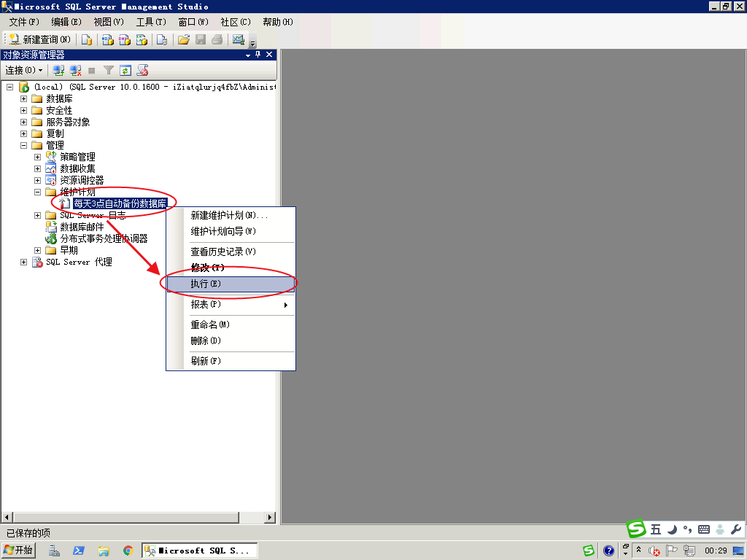747x560 pixels.
Task: Click the open file folder toolbar icon
Action: 183,39
